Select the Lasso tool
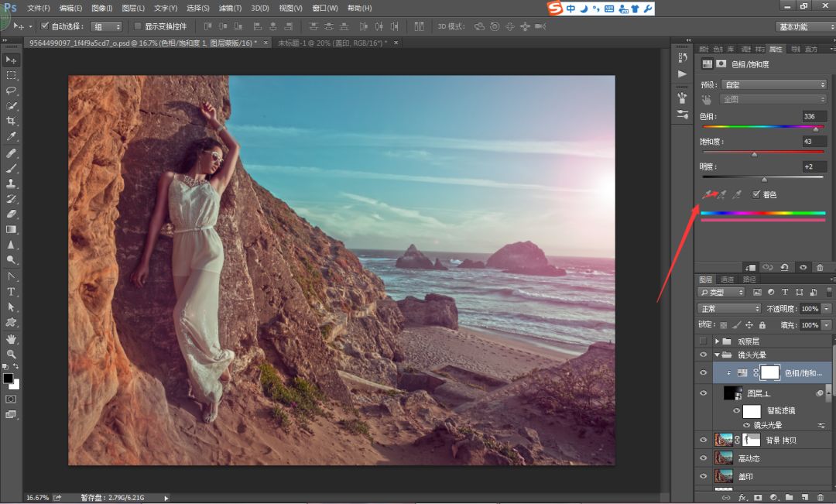The image size is (836, 504). pyautogui.click(x=12, y=90)
